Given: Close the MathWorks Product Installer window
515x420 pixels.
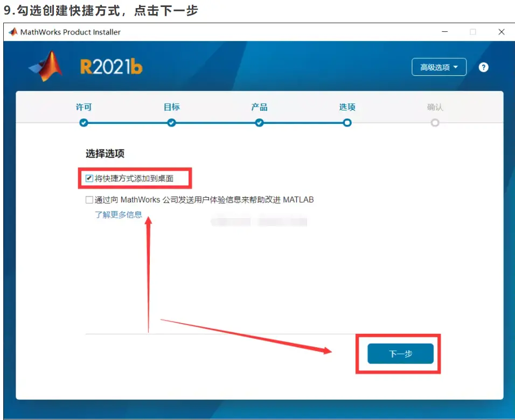Looking at the screenshot, I should click(x=501, y=32).
